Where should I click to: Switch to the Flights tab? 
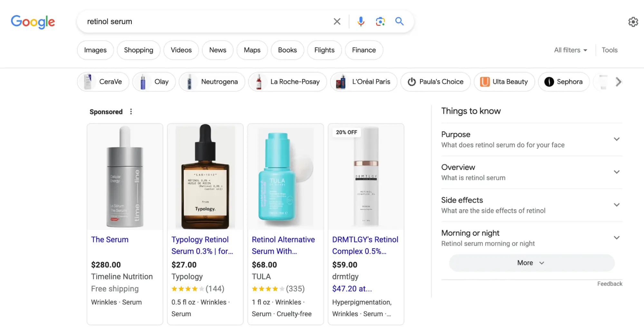click(x=324, y=50)
